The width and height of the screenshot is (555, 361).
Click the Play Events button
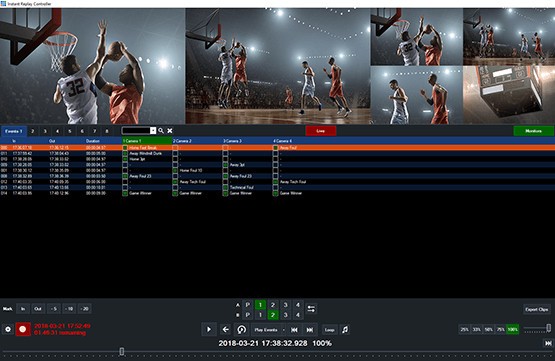266,330
